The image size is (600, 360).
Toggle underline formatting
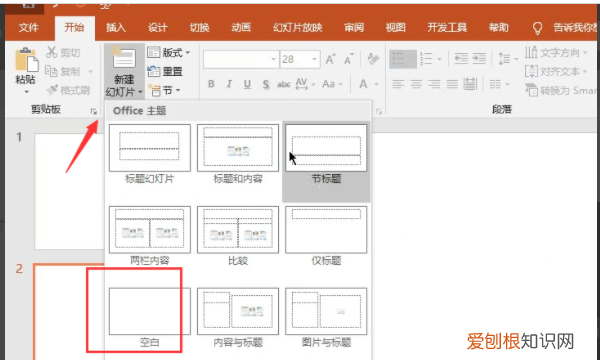click(248, 84)
